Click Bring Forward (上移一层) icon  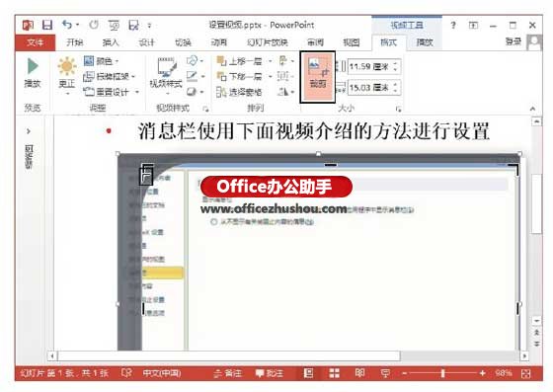[x=221, y=61]
